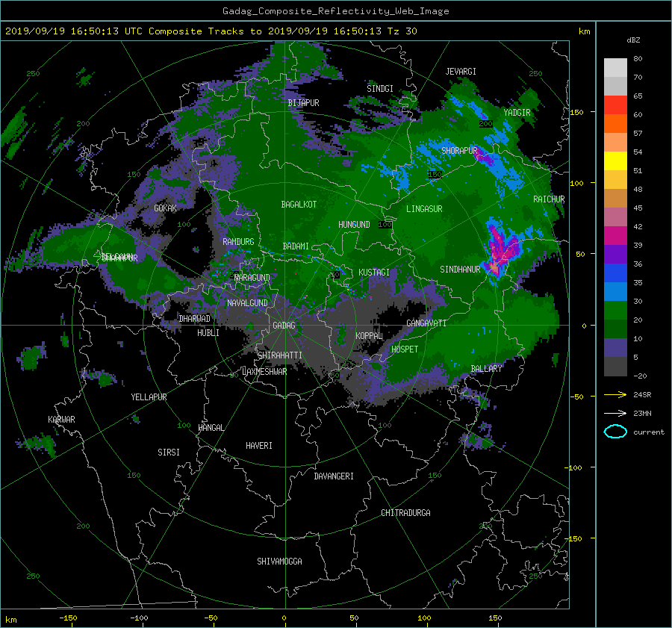Click the red 65 dBZ legend swatch
Screen dimensions: 672x628
point(615,105)
